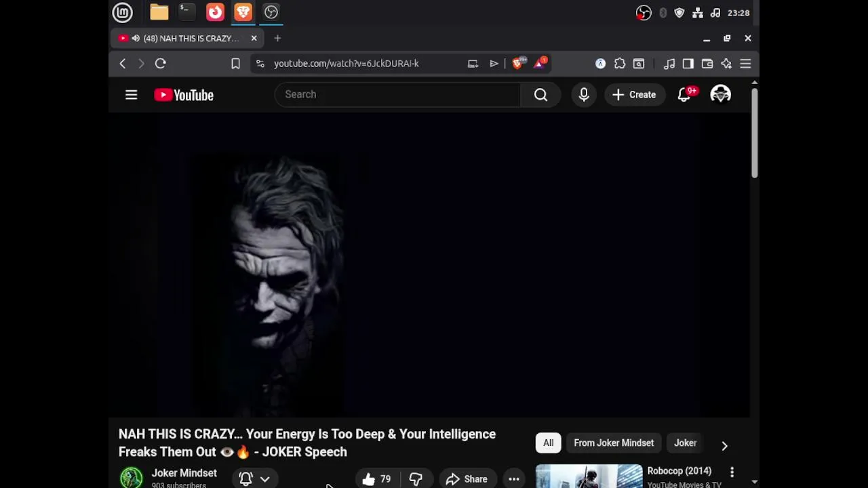Launch Firefox from the panel
The width and height of the screenshot is (868, 488).
pyautogui.click(x=215, y=12)
